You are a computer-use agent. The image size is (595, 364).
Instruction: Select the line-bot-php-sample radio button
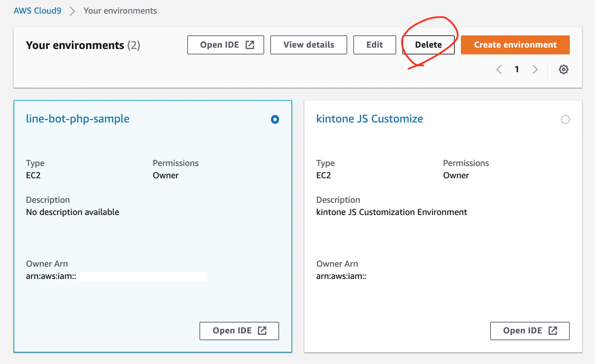[x=275, y=119]
